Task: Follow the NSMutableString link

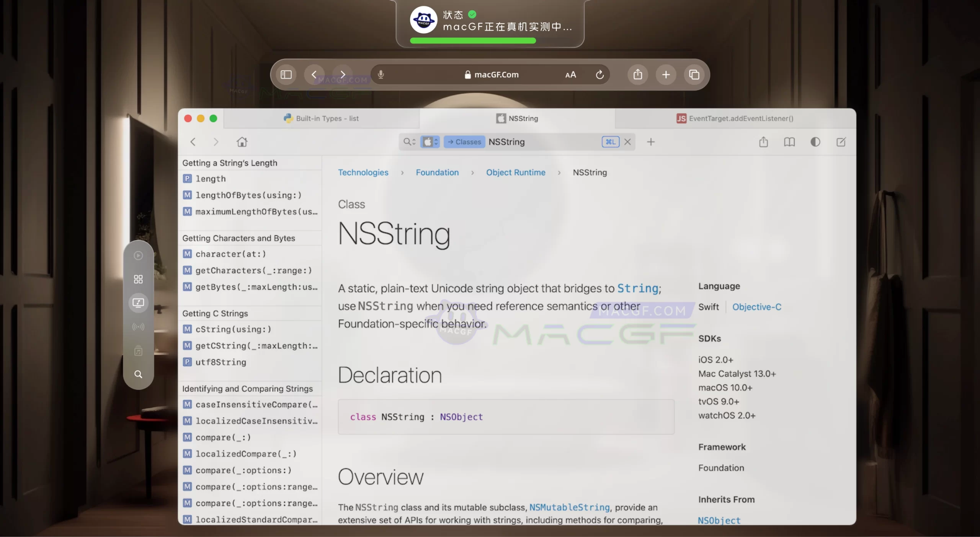Action: tap(569, 507)
